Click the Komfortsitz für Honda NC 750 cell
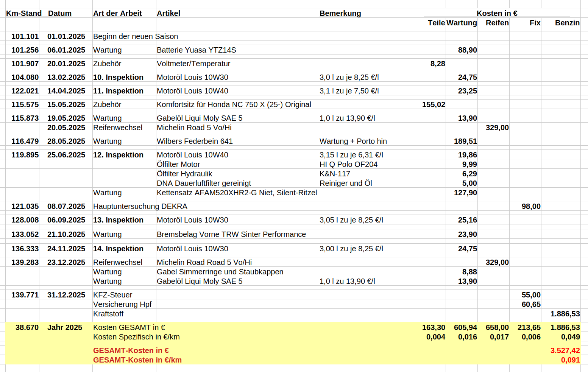Screen dimensions: 588x372 (x=234, y=104)
